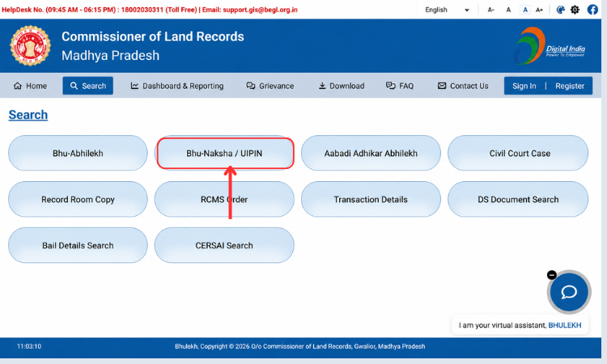Minimize the chat widget with black minus
Image resolution: width=607 pixels, height=364 pixels.
click(x=552, y=275)
